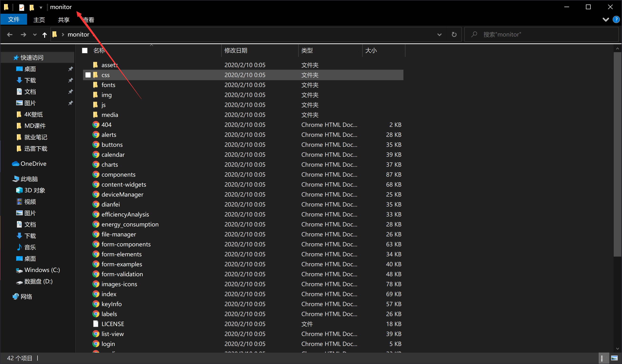The height and width of the screenshot is (364, 622).
Task: Select the 404 Chrome HTML file icon
Action: coord(96,124)
